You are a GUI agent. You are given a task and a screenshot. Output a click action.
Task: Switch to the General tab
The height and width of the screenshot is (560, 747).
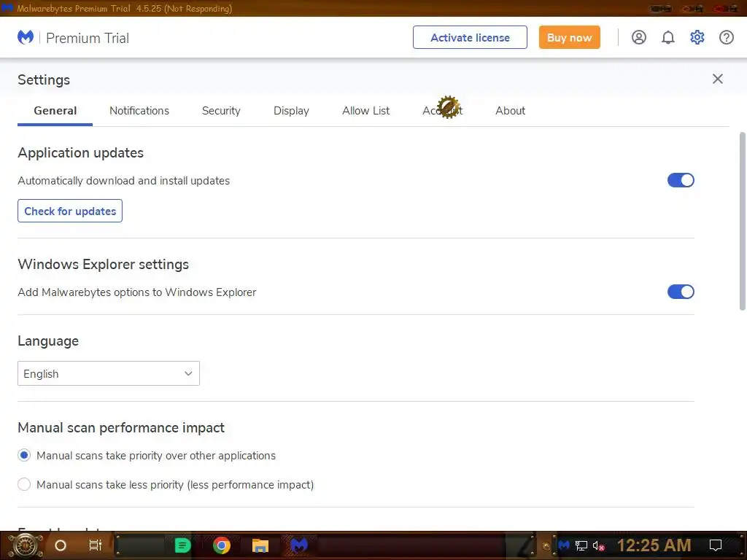(x=55, y=111)
